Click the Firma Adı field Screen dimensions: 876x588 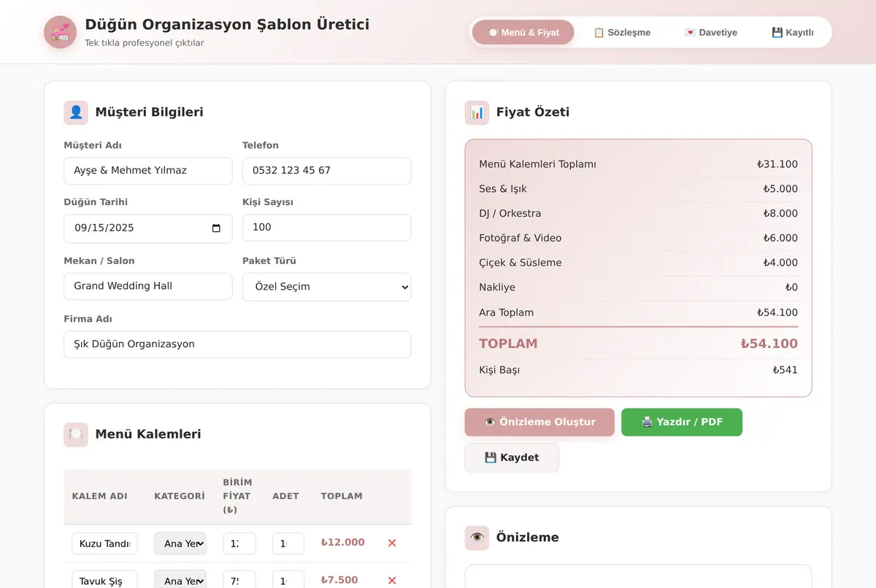click(x=237, y=344)
